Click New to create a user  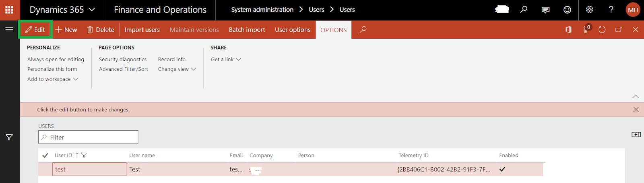pyautogui.click(x=66, y=30)
